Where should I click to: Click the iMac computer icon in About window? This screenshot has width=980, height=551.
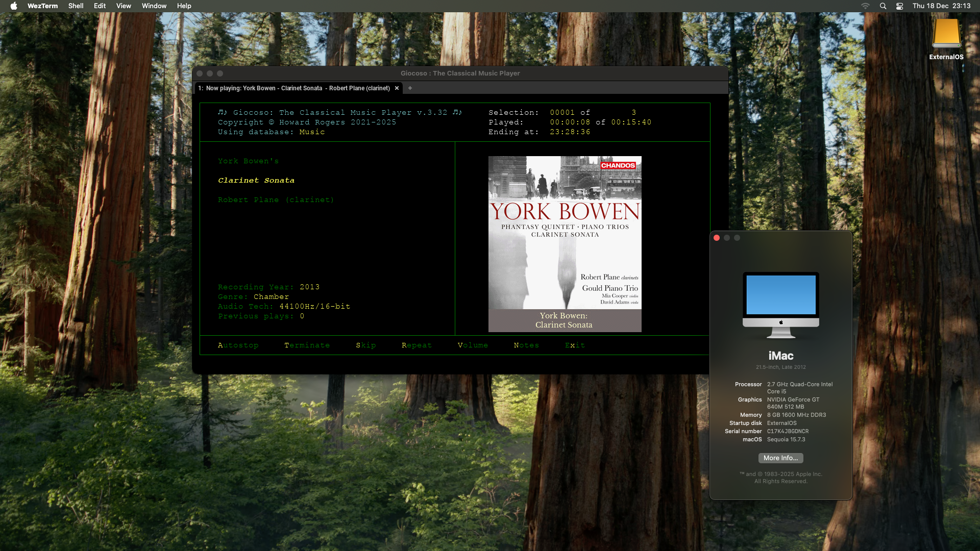[x=780, y=305]
